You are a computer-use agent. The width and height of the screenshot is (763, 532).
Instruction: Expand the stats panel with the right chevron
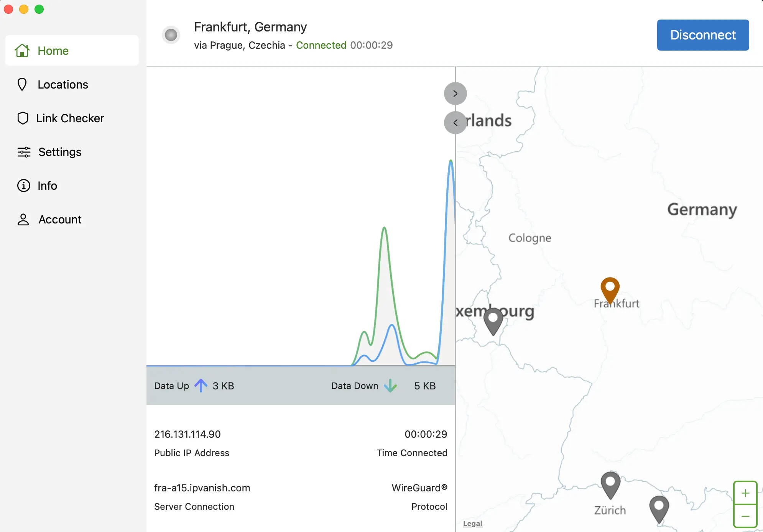(455, 93)
